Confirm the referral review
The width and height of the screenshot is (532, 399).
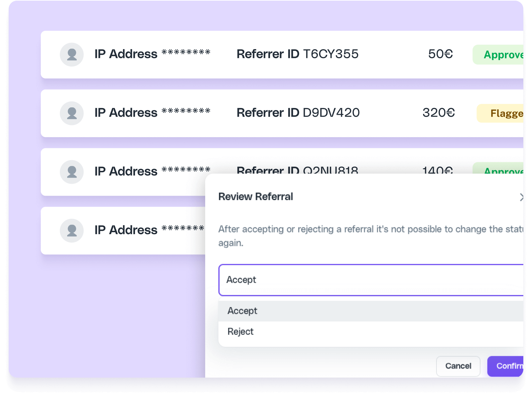506,366
